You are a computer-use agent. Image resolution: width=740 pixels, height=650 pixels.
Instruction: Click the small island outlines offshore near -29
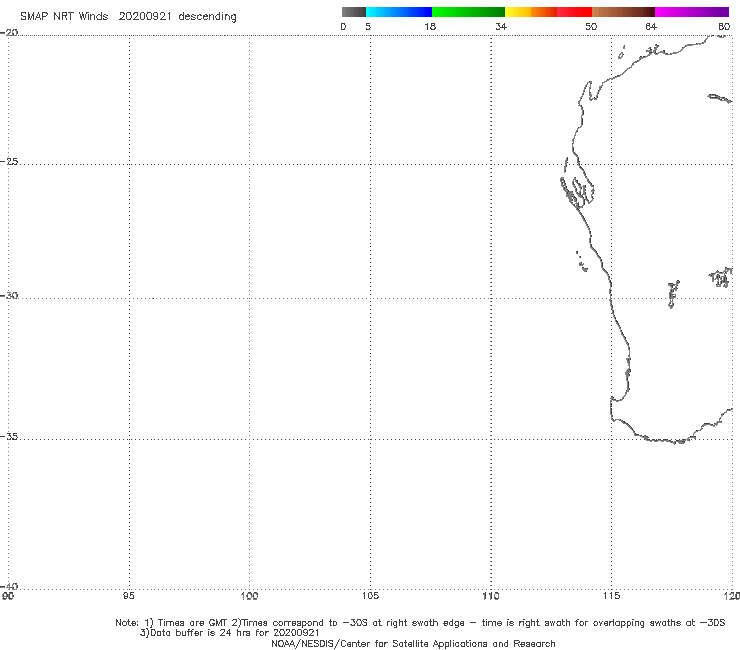click(x=581, y=261)
